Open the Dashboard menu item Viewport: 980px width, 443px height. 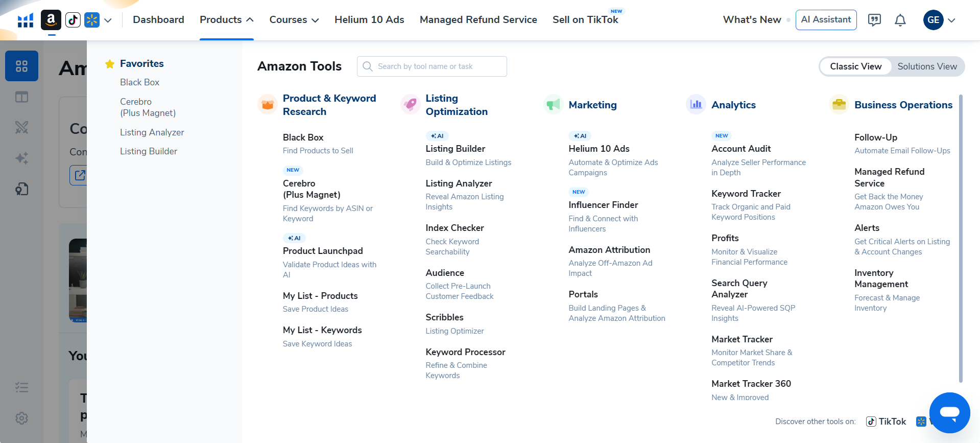(x=158, y=19)
